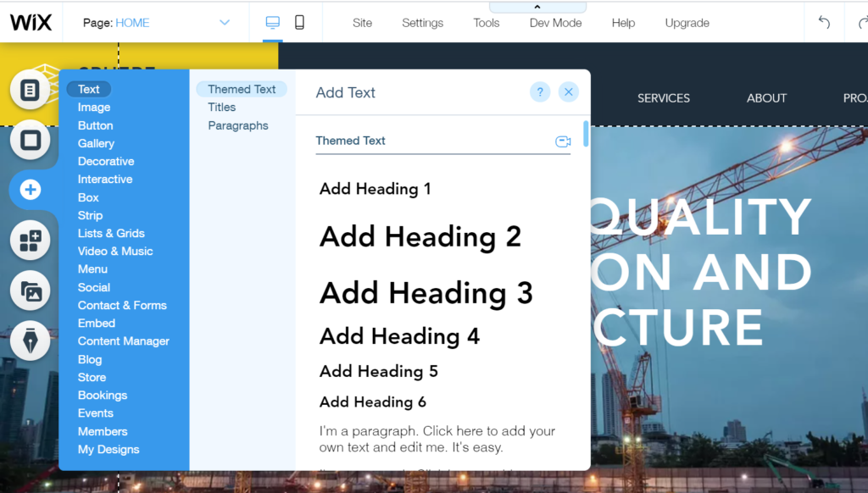Click the help question mark in Add Text panel
Image resolution: width=868 pixels, height=493 pixels.
(540, 92)
